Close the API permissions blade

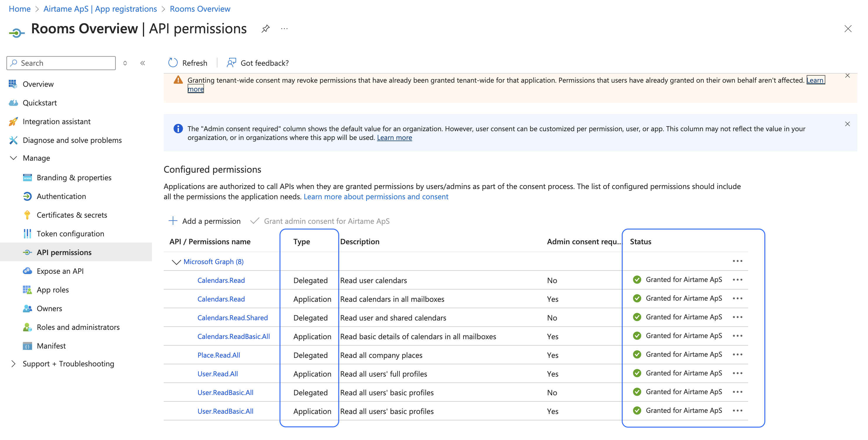(x=848, y=29)
